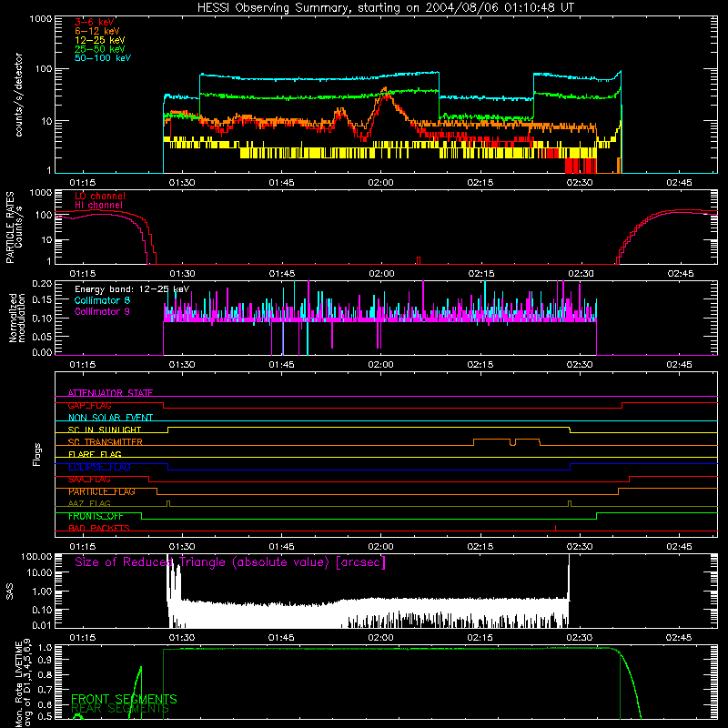
Task: Select the '3-6 keV' legend label
Action: (95, 22)
